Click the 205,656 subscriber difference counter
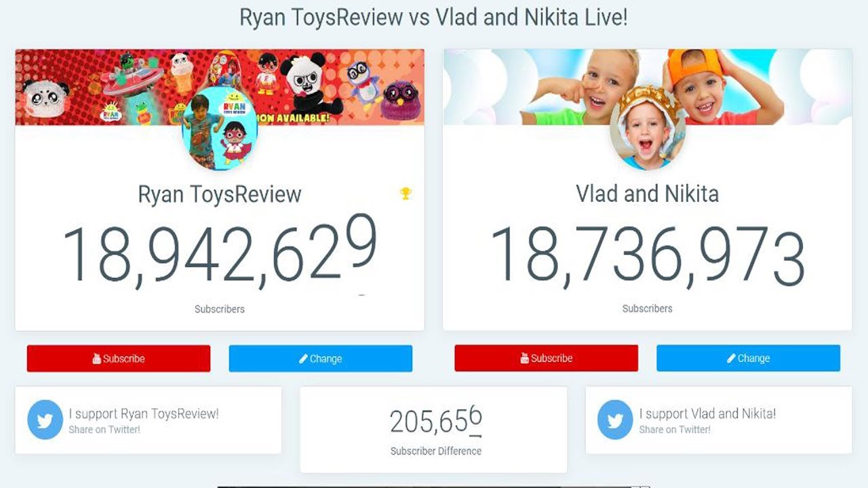This screenshot has width=868, height=488. point(436,422)
